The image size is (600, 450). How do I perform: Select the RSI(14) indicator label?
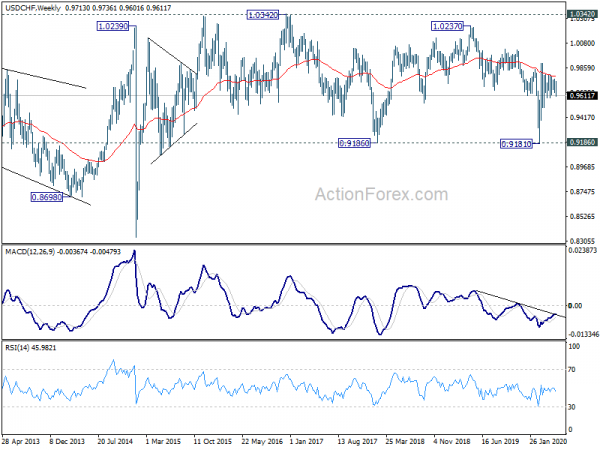15,348
